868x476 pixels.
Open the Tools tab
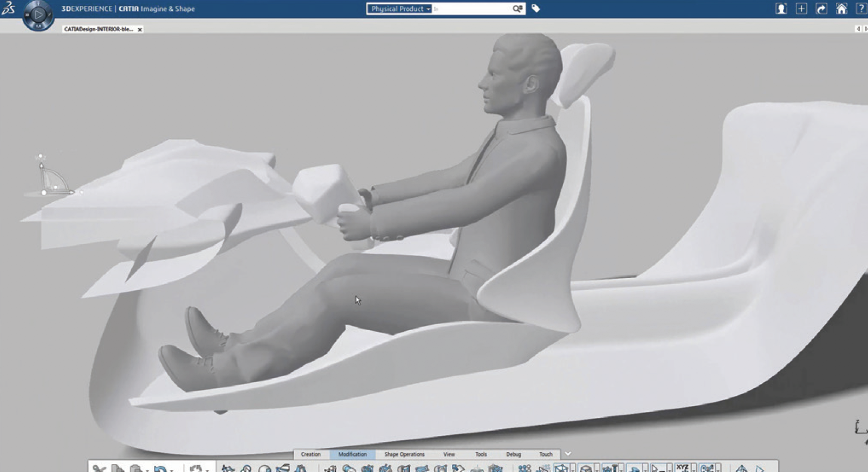tap(481, 454)
